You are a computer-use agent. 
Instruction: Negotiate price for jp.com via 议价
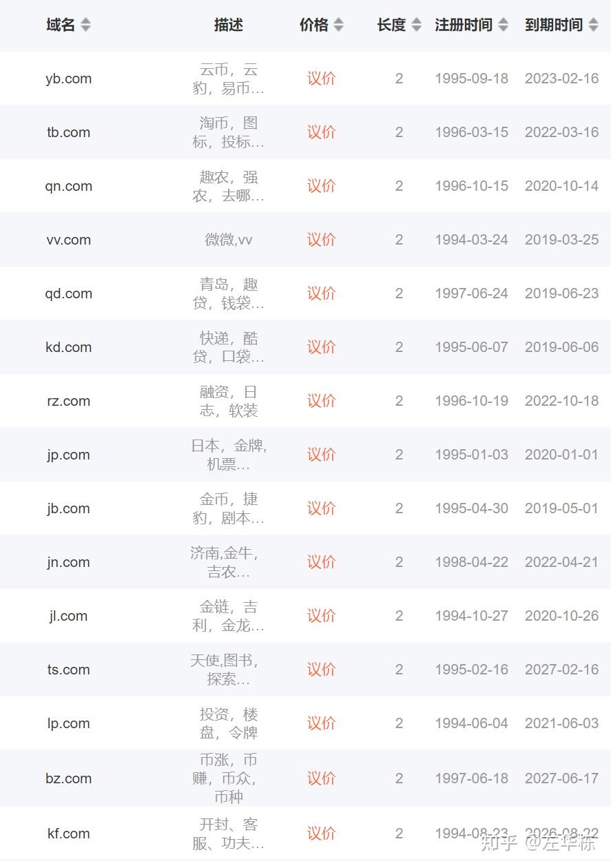(x=321, y=455)
